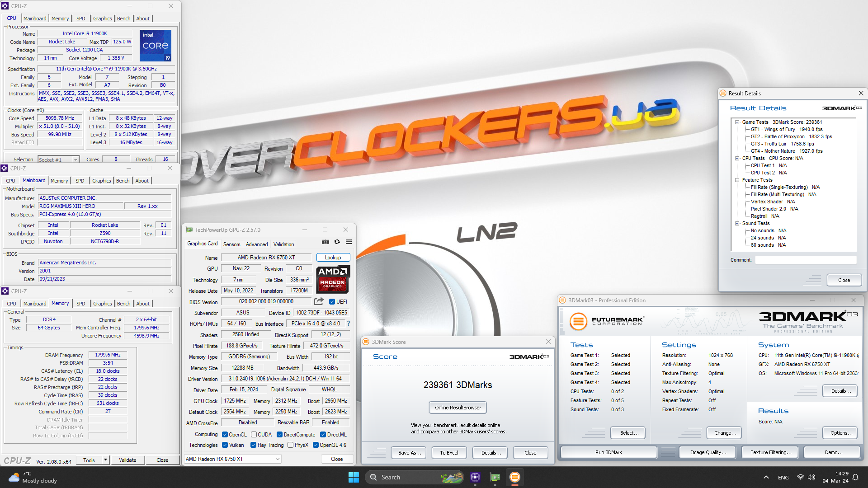Click the share BIOS export icon
Screen dimensions: 868x488
tap(319, 301)
